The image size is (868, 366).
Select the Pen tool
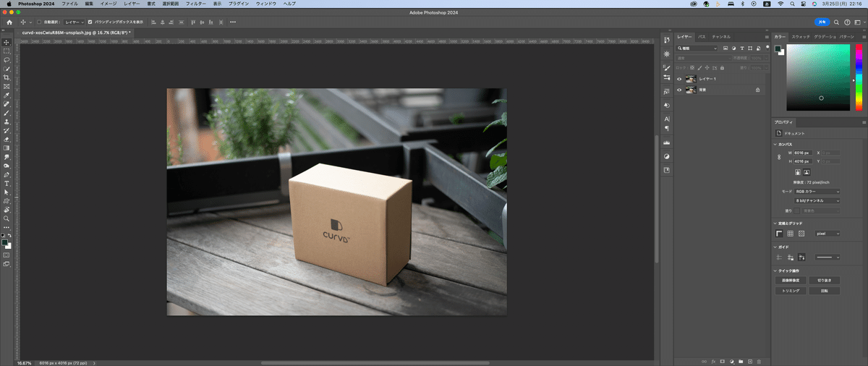coord(7,174)
